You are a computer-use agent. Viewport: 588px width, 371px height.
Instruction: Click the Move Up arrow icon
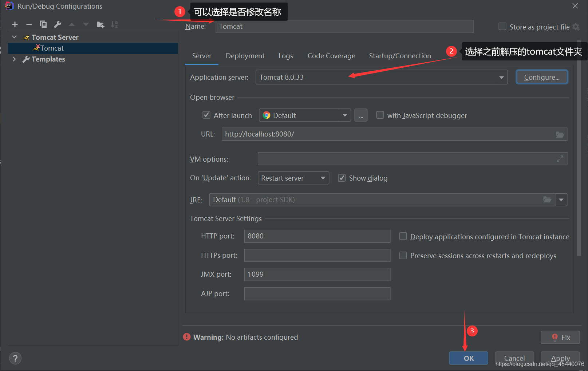[72, 24]
